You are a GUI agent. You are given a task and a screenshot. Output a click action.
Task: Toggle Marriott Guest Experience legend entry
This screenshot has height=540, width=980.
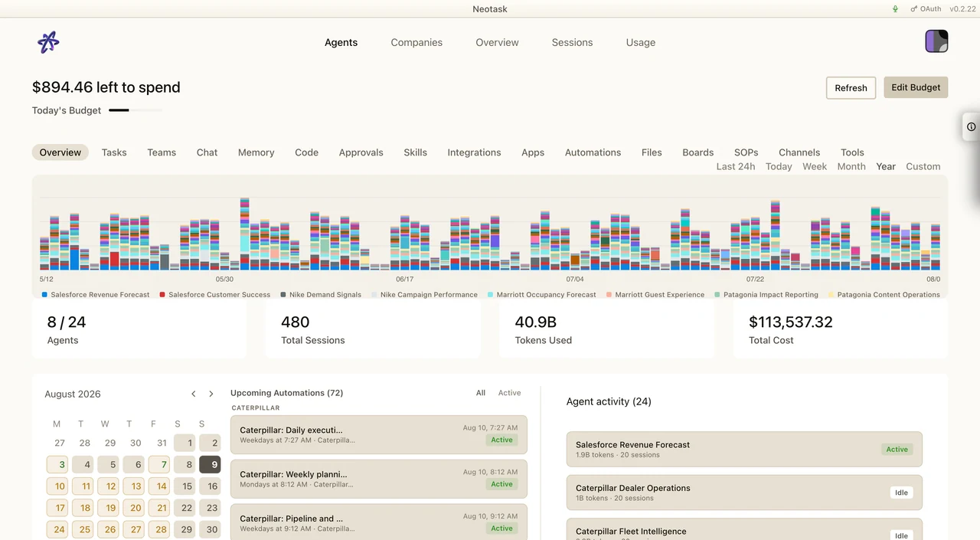[655, 295]
